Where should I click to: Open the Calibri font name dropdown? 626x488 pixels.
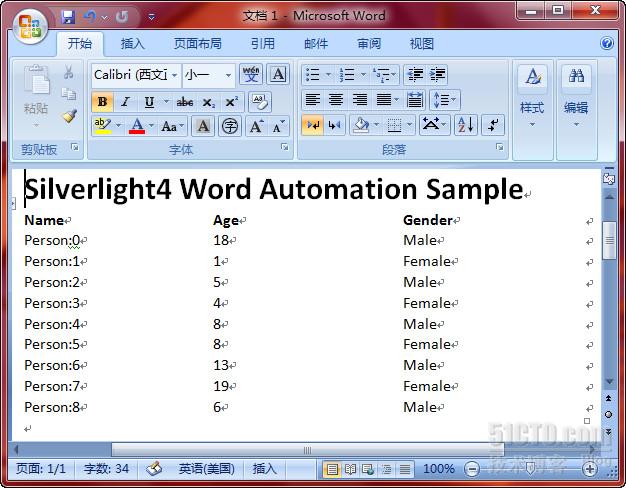click(174, 75)
